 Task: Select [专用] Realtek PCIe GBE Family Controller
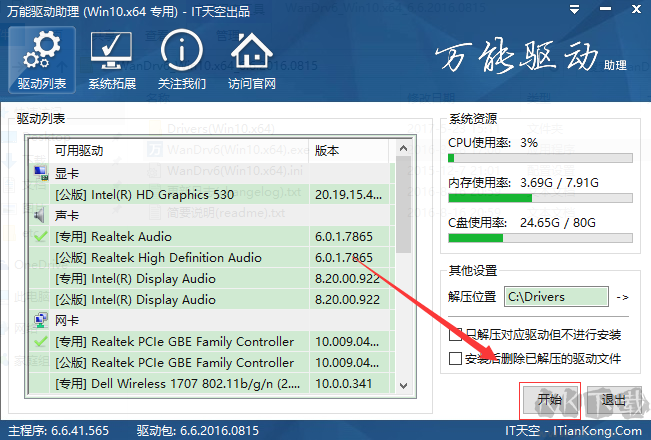[210, 341]
